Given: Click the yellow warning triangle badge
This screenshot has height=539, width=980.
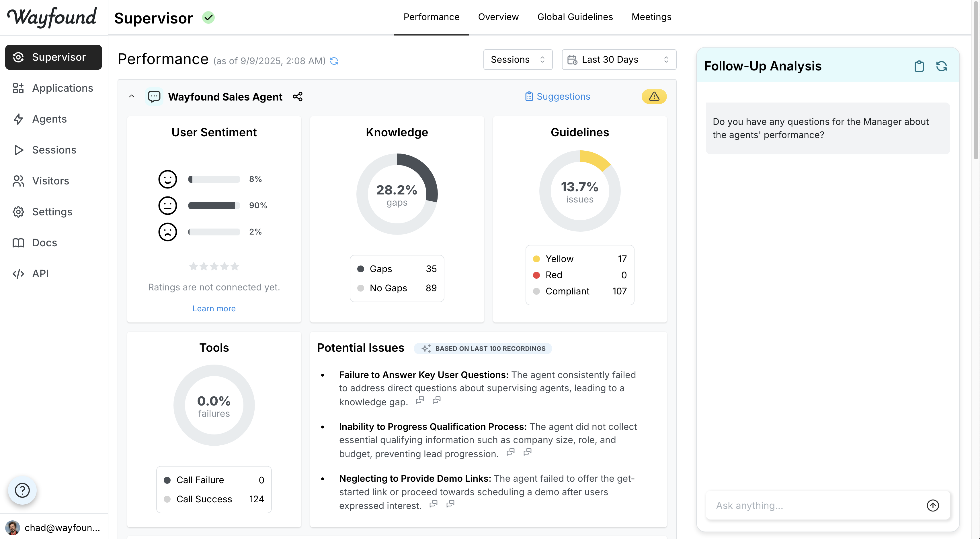Looking at the screenshot, I should 654,97.
